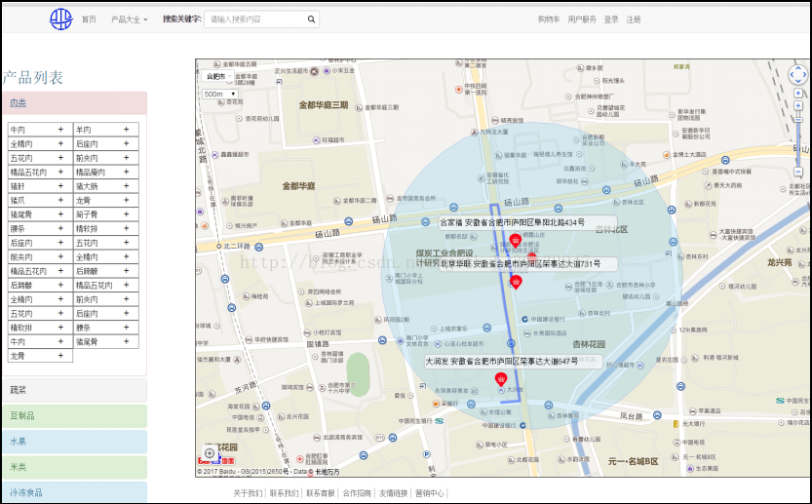This screenshot has width=812, height=504.
Task: Click the 合家福 address label on map
Action: pyautogui.click(x=527, y=222)
